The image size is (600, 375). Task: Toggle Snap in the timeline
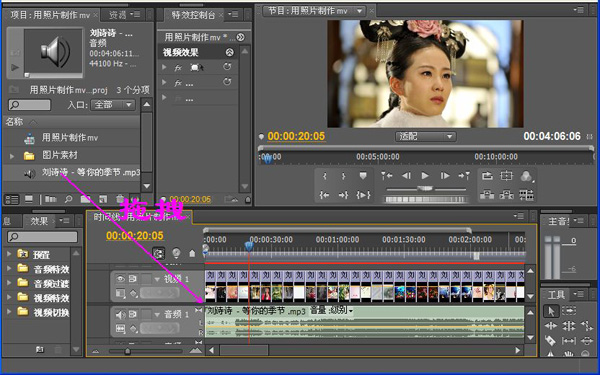click(x=158, y=253)
